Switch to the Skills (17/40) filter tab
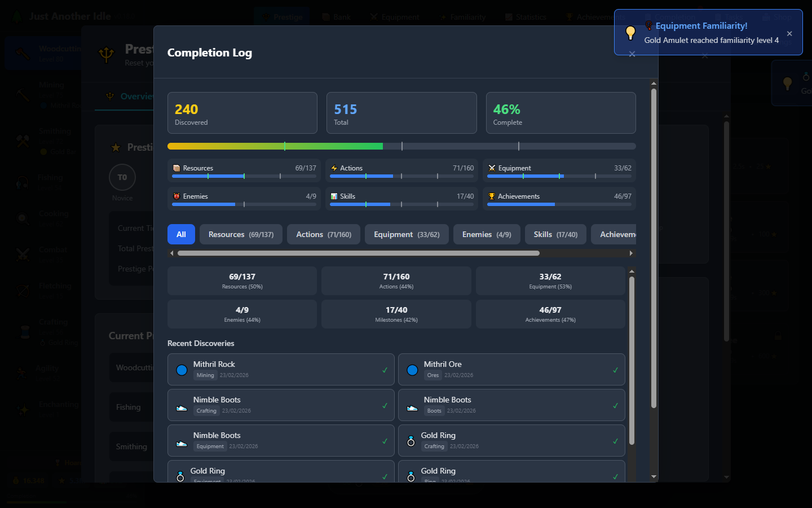 555,234
